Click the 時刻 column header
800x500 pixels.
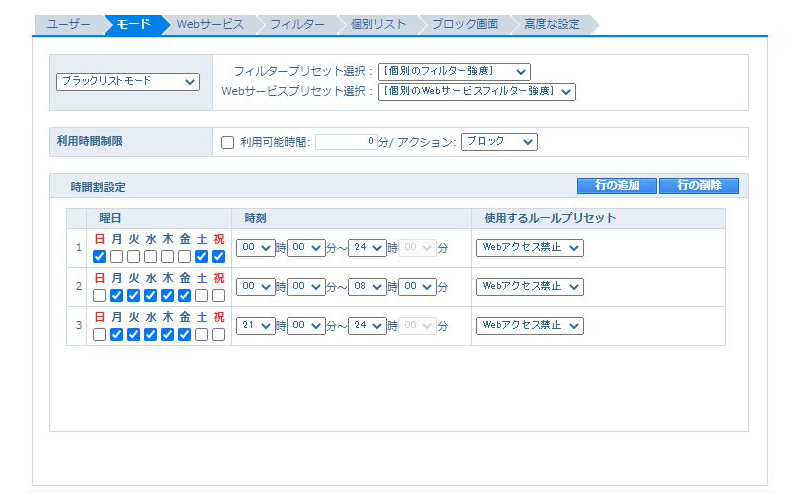click(x=352, y=218)
